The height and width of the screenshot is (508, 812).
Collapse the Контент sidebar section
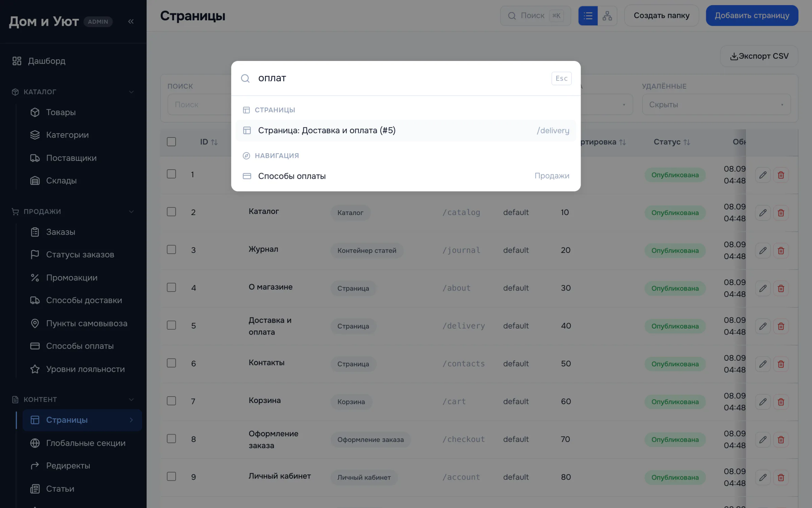(131, 400)
